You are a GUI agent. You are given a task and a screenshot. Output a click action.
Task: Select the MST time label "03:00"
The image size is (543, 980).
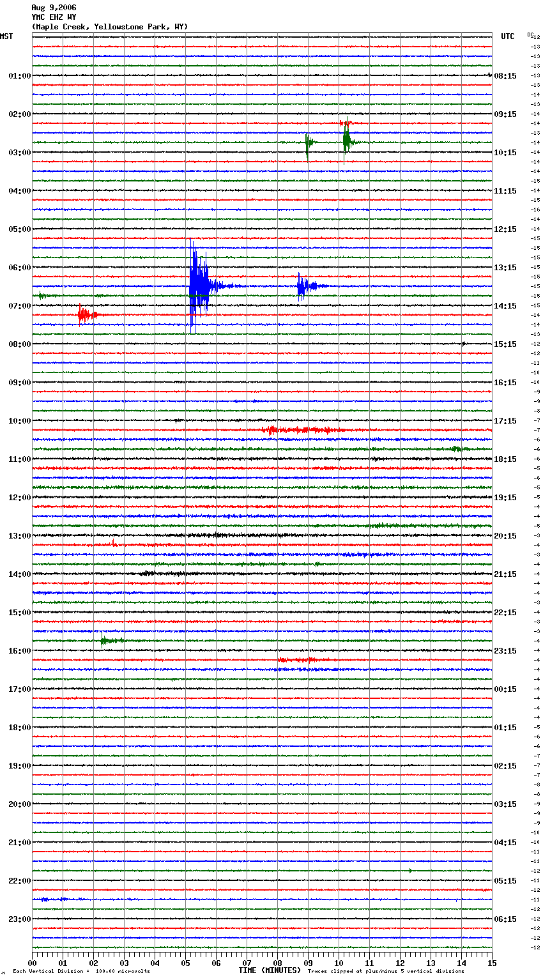(20, 153)
